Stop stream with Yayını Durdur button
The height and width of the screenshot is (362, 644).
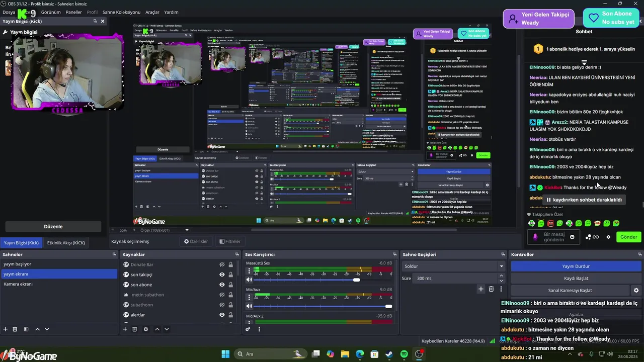(x=576, y=266)
